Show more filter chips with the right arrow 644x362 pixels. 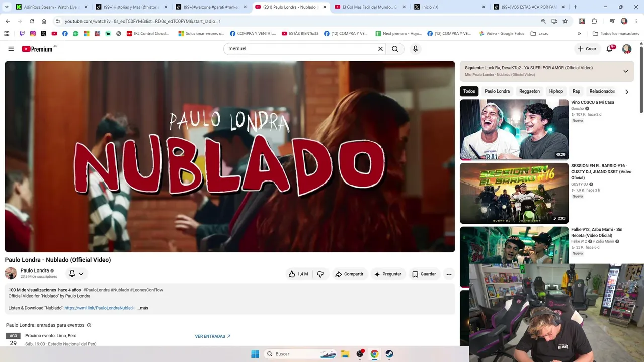[626, 92]
